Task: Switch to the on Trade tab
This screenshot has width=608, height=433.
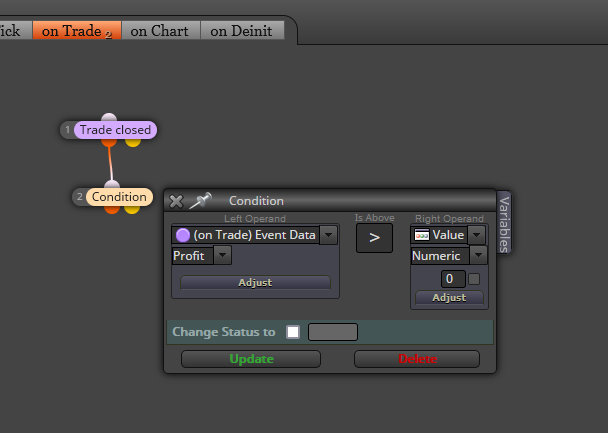Action: pos(77,31)
